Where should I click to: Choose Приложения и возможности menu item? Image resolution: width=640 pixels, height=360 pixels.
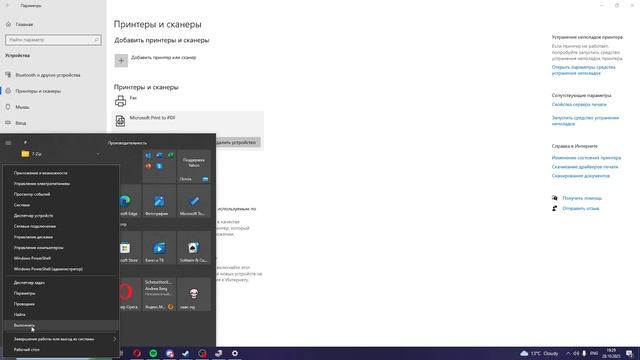pyautogui.click(x=61, y=173)
